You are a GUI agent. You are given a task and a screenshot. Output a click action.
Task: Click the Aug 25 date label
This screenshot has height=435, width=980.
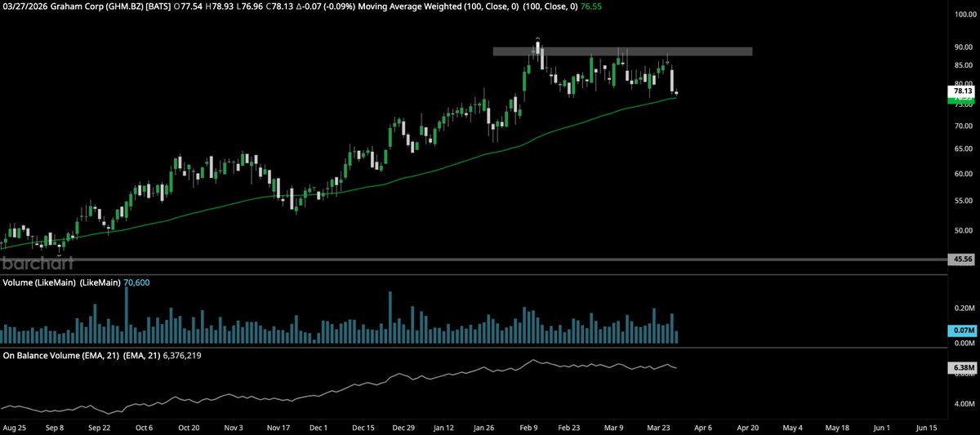(14, 427)
